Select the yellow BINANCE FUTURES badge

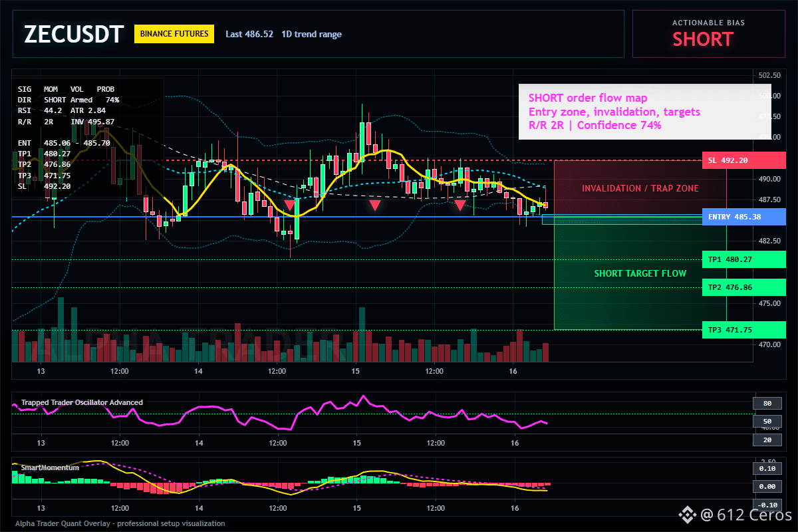pos(174,34)
